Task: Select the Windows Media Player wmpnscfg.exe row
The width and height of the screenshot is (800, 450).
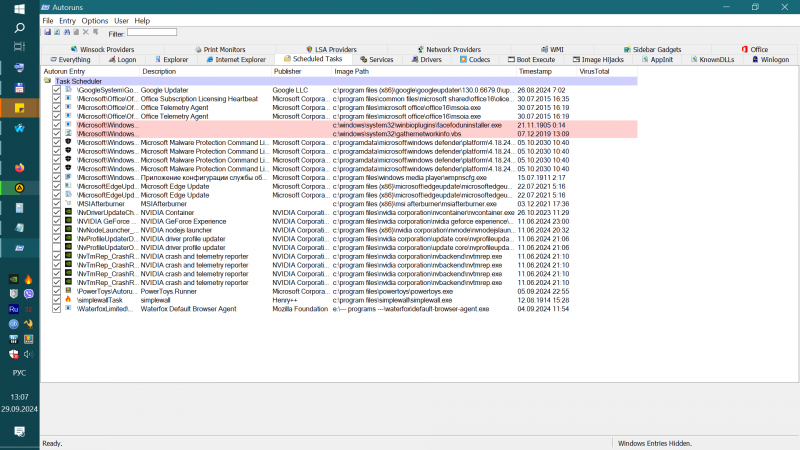Action: point(339,178)
